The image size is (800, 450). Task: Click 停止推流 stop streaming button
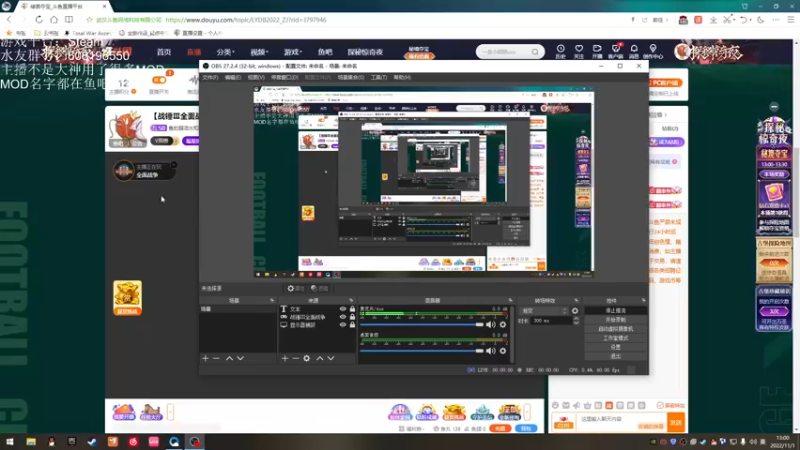tap(615, 311)
